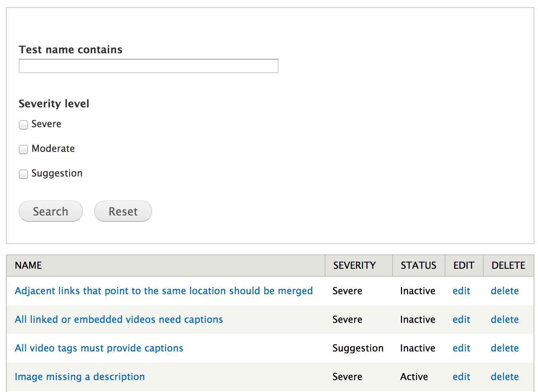Delete the Adjacent links merged test
The image size is (538, 392).
tap(505, 291)
